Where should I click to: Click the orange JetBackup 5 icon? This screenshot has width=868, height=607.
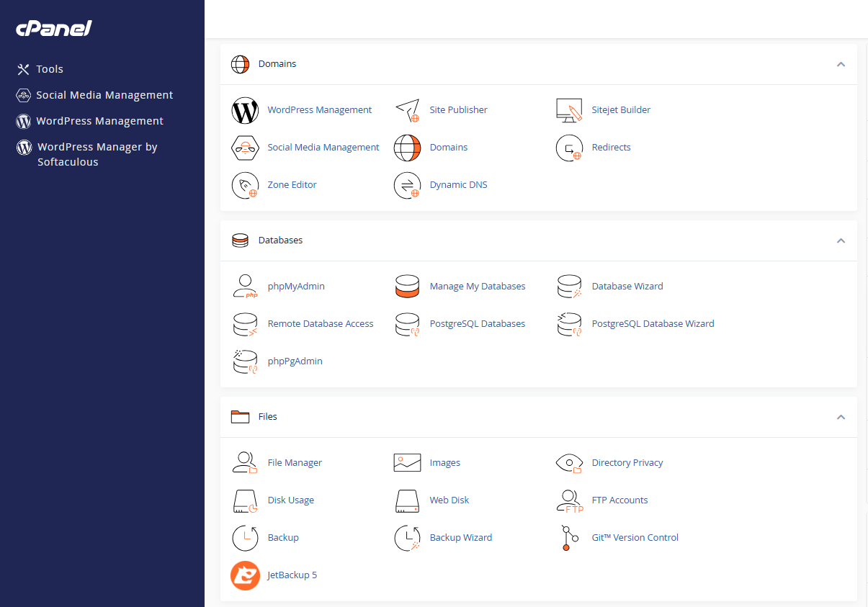coord(245,575)
